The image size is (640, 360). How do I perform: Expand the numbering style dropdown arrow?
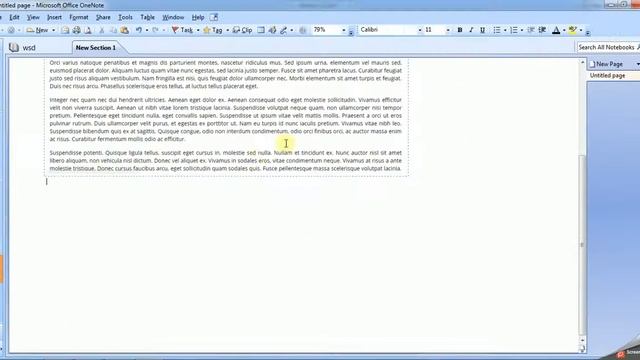tap(522, 30)
